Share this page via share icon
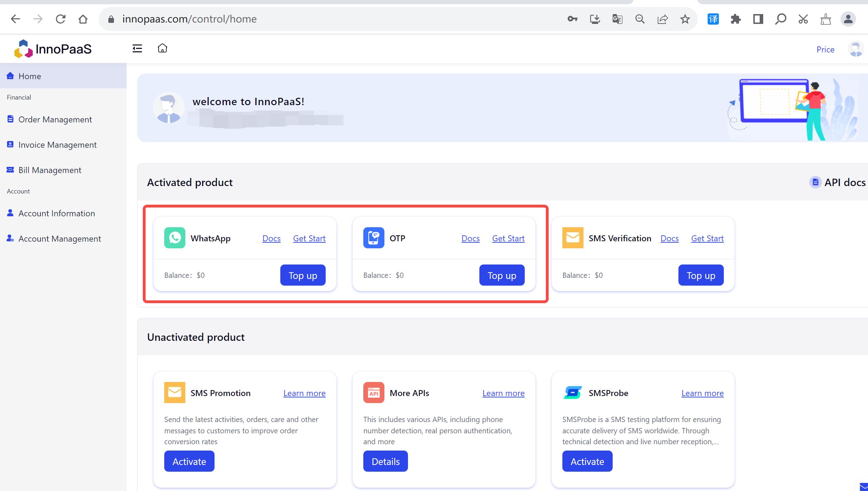The image size is (868, 491). point(663,19)
